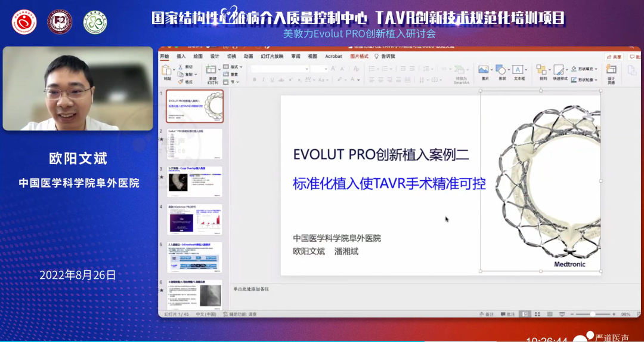Click the Subscript icon

[x=299, y=80]
